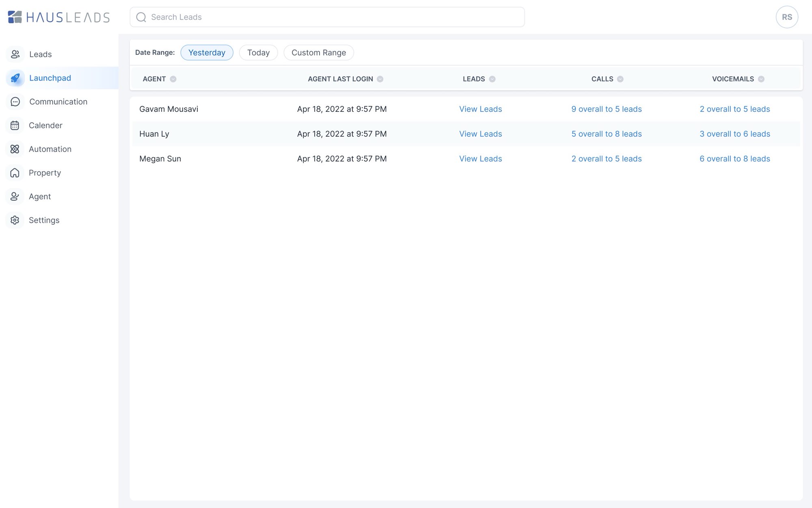View Leads for Gavam Mousavi

[481, 109]
